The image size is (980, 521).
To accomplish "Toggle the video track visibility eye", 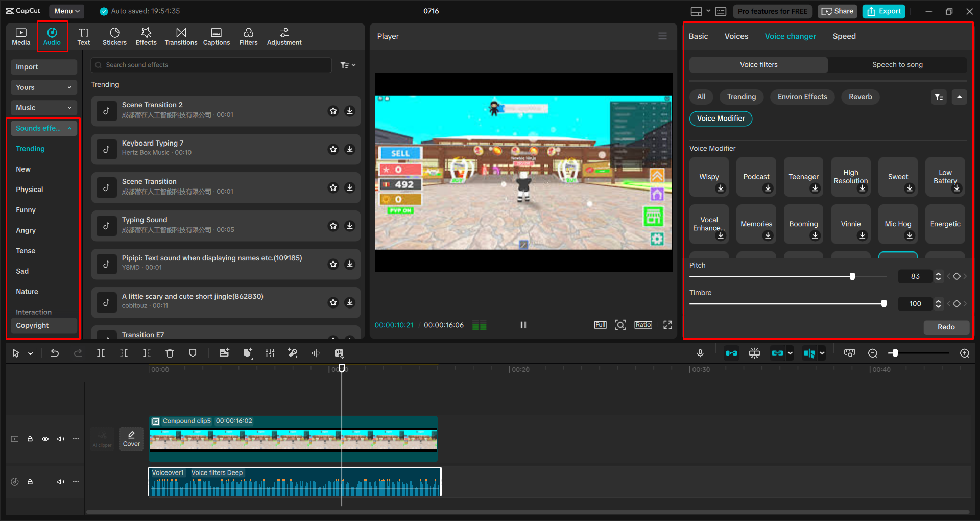I will click(45, 439).
